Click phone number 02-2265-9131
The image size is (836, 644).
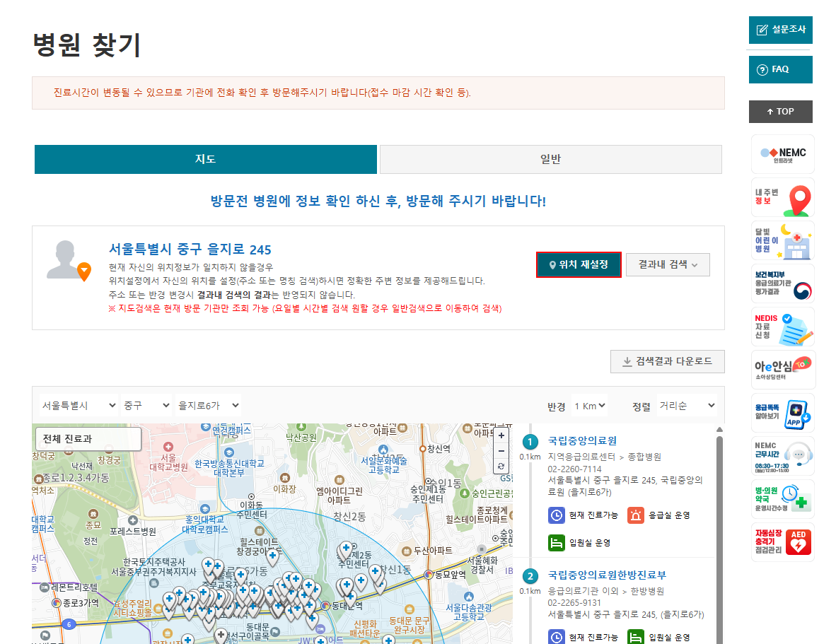click(x=574, y=603)
